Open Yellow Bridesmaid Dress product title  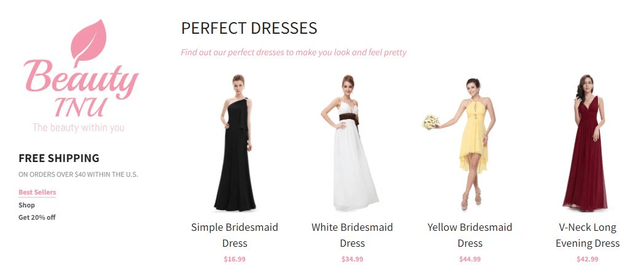click(x=470, y=235)
